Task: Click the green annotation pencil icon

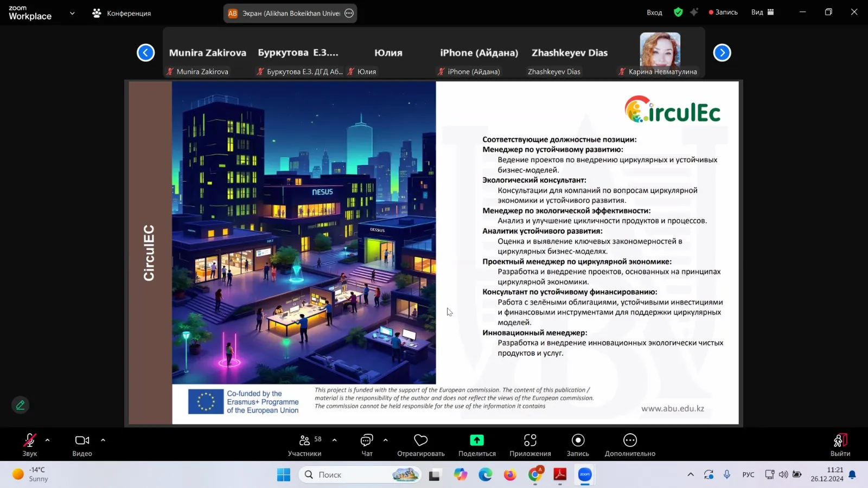Action: 21,405
